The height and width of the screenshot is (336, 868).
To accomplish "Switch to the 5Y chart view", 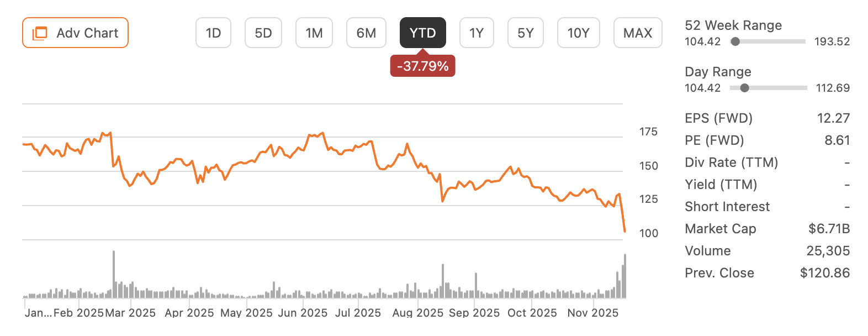I will pos(525,33).
